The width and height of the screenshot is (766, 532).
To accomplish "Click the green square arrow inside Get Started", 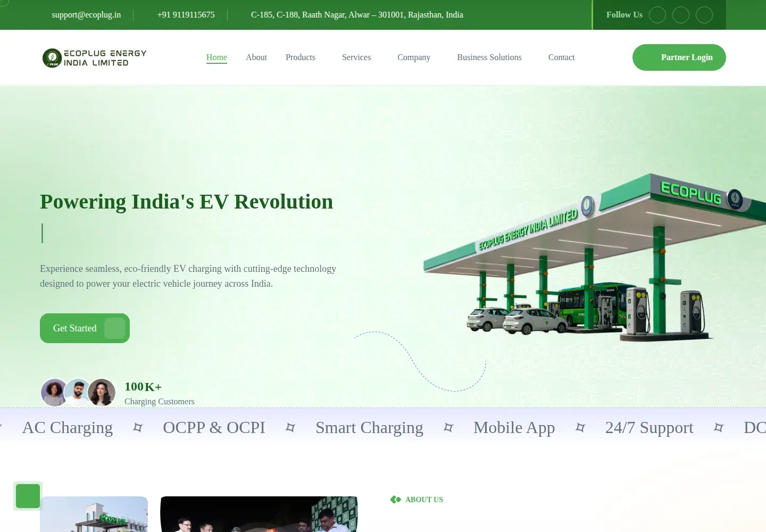I will point(115,328).
